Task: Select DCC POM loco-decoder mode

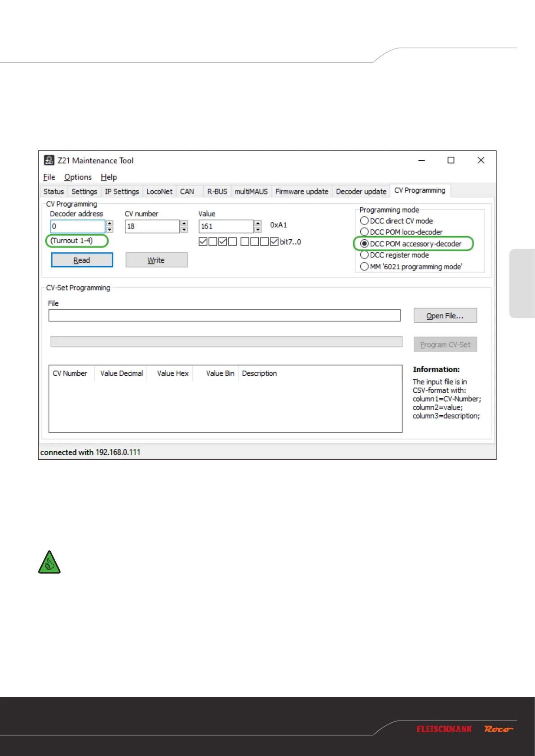Action: [x=402, y=232]
